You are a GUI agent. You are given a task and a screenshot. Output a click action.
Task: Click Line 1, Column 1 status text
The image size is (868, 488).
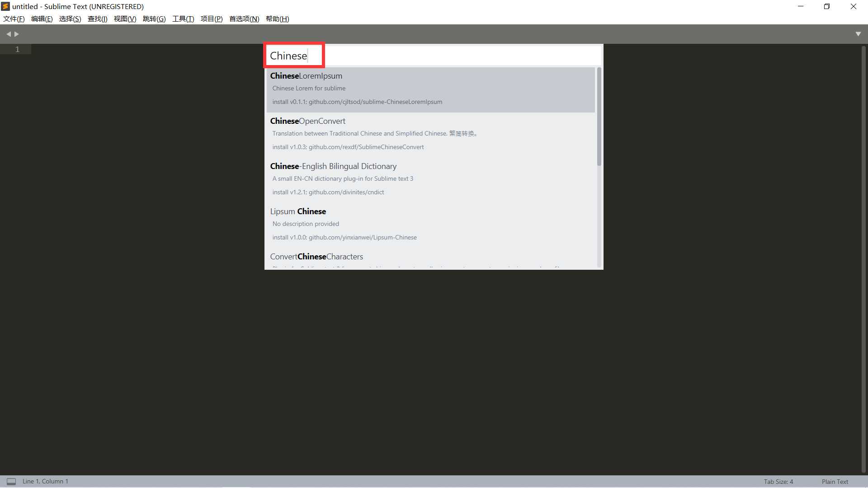click(45, 481)
